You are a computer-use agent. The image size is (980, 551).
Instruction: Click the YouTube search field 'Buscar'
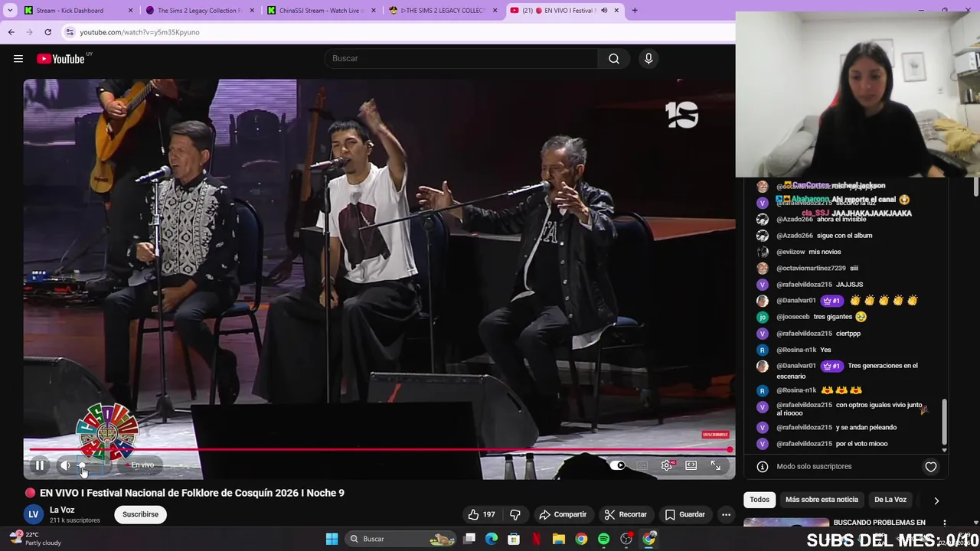tap(462, 59)
